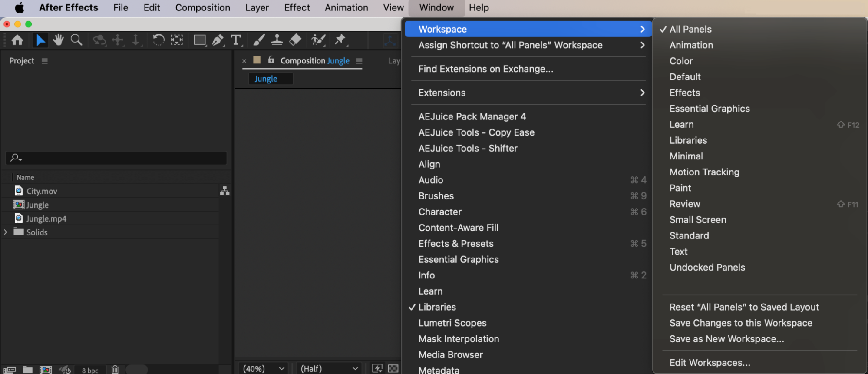Open project render settings rocket icon

(65, 370)
